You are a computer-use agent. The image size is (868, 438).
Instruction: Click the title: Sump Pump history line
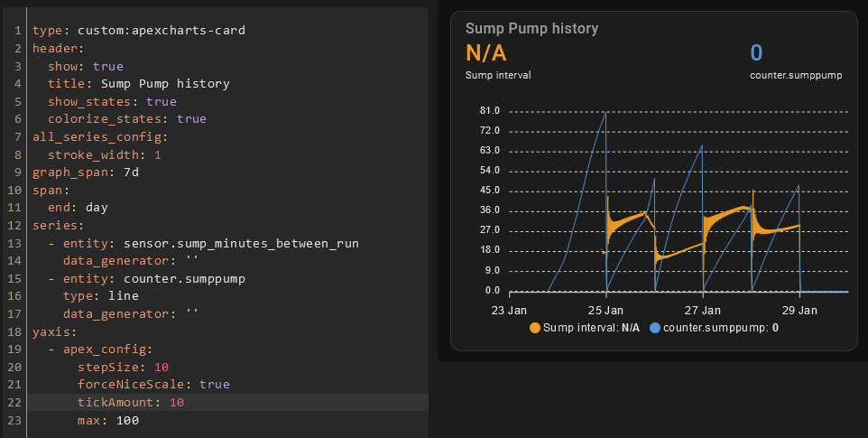[139, 84]
